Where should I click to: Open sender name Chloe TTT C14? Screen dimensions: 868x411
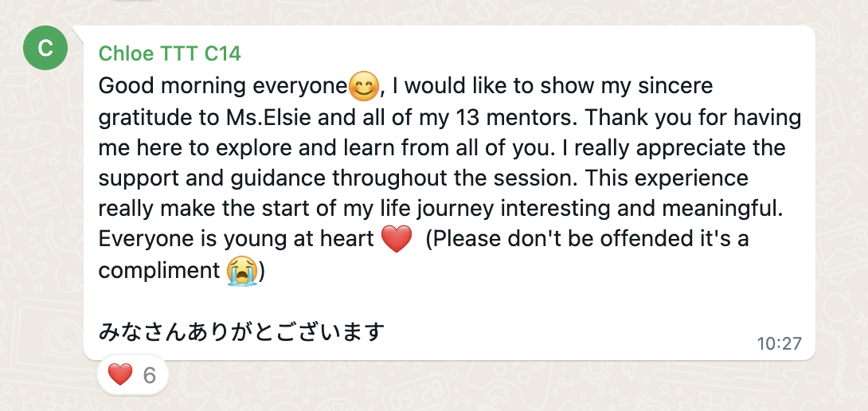pyautogui.click(x=170, y=53)
